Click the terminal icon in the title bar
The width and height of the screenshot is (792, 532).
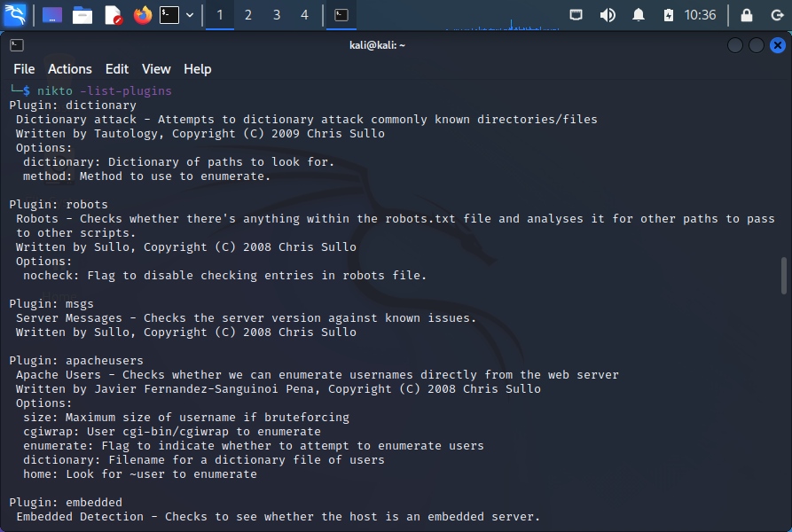17,45
